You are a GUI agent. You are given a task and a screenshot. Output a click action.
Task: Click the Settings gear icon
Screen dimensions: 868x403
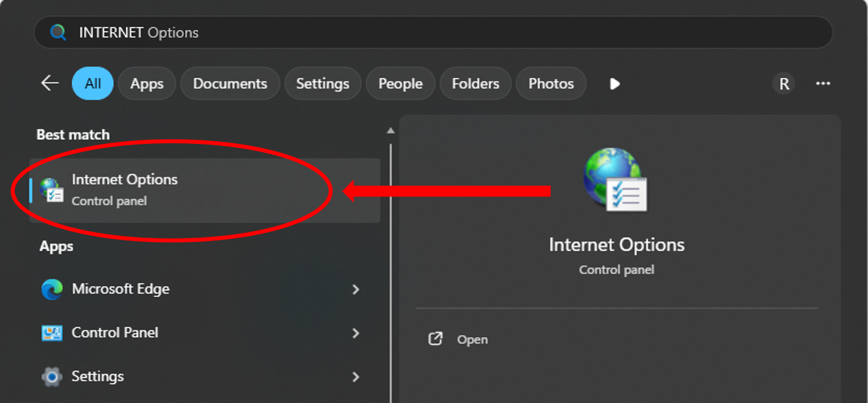pyautogui.click(x=52, y=377)
